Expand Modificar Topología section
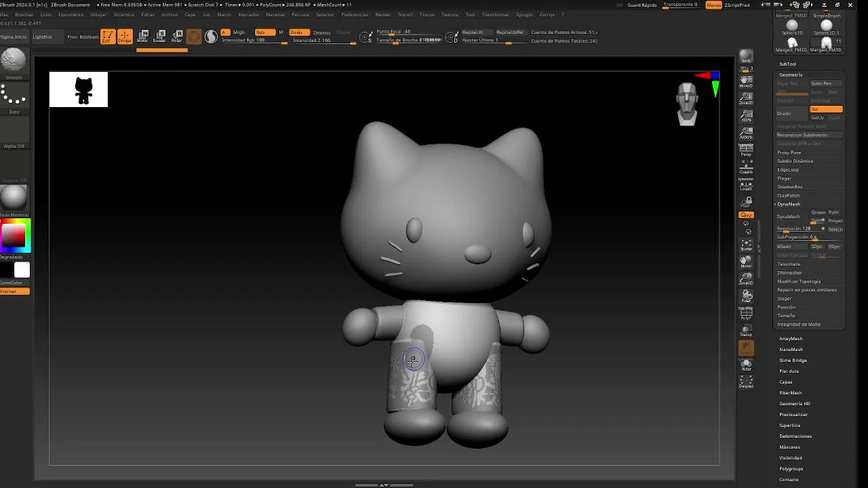This screenshot has width=868, height=488. (799, 281)
